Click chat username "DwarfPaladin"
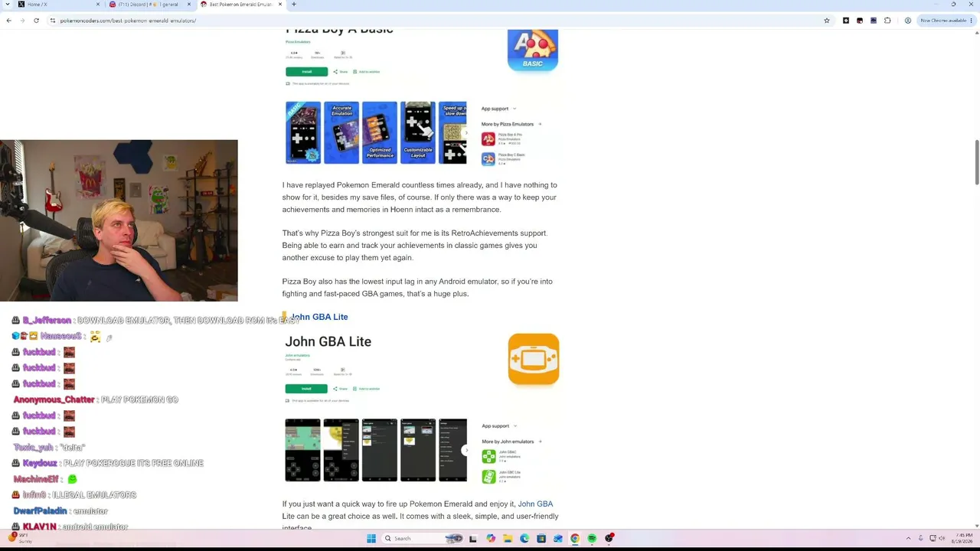This screenshot has height=551, width=980. 40,511
